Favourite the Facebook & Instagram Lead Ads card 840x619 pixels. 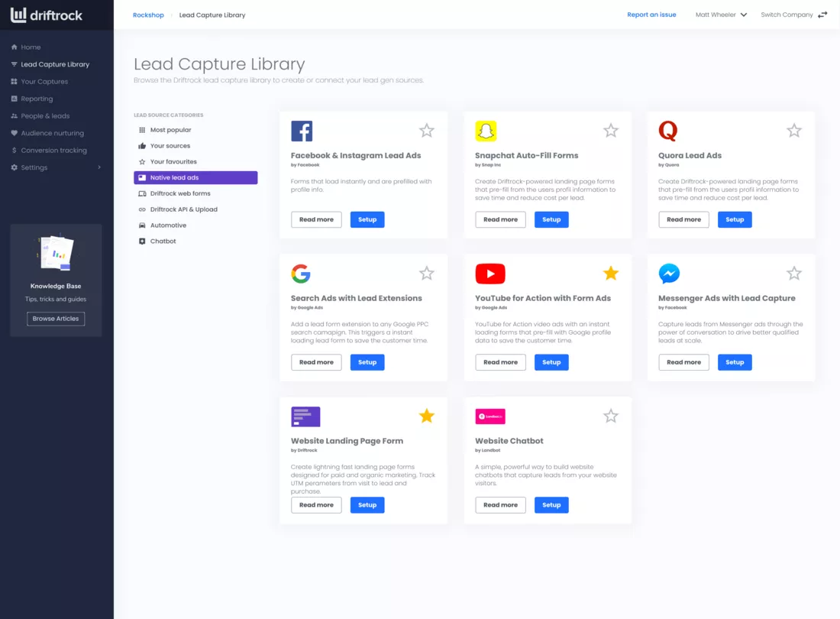[x=426, y=130]
